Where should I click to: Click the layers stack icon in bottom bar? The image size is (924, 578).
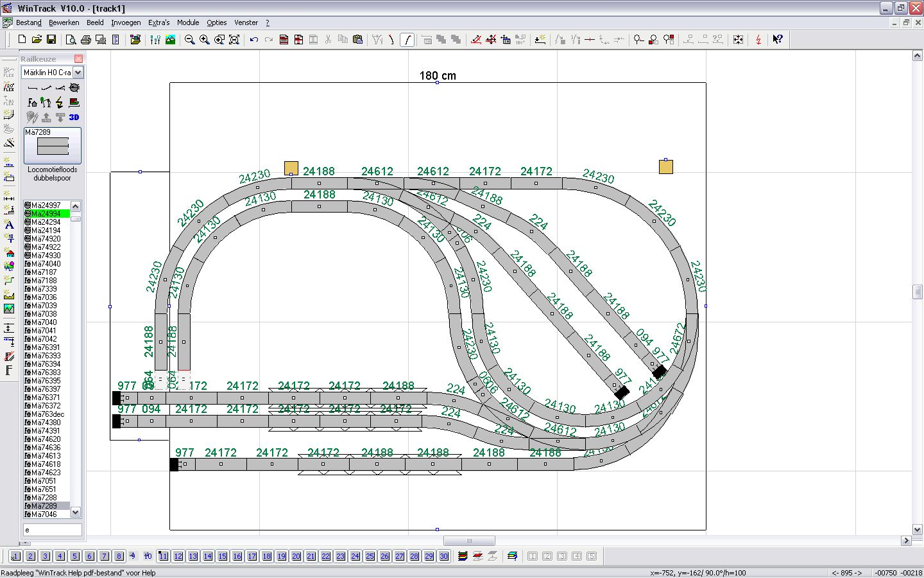tap(463, 556)
